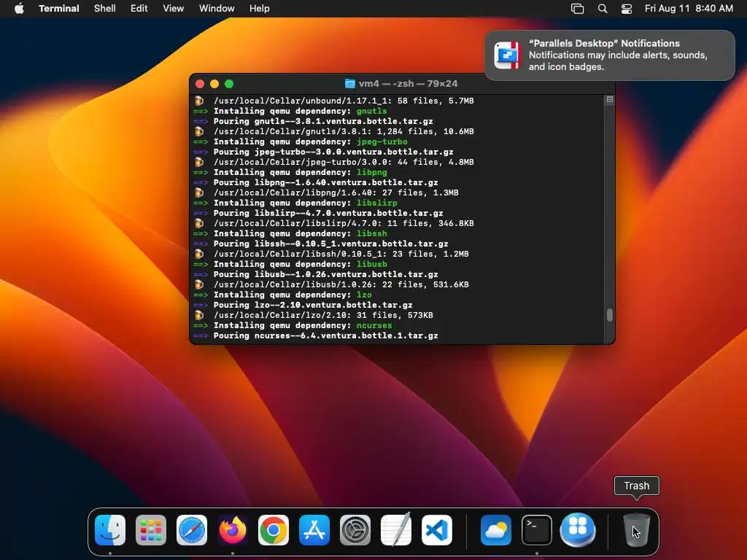Open the Apple menu
Viewport: 747px width, 560px height.
[19, 9]
